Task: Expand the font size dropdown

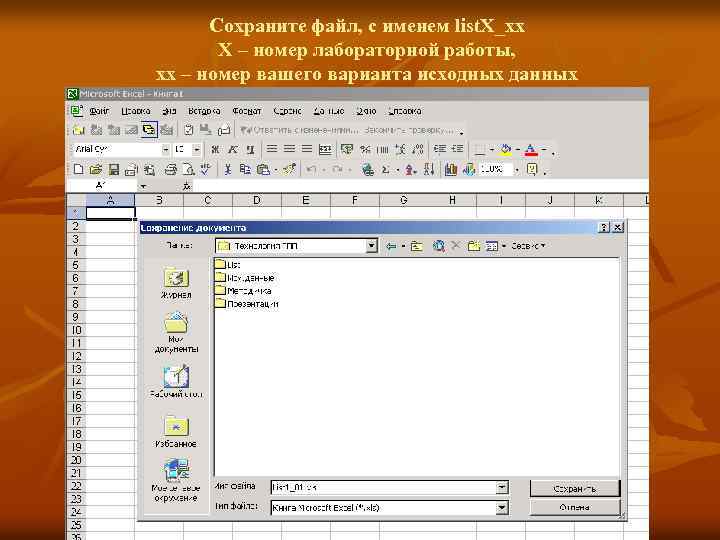Action: coord(197,150)
